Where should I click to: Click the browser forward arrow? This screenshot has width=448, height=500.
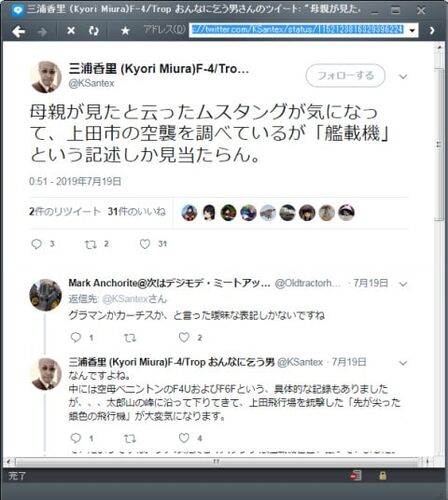pyautogui.click(x=42, y=31)
